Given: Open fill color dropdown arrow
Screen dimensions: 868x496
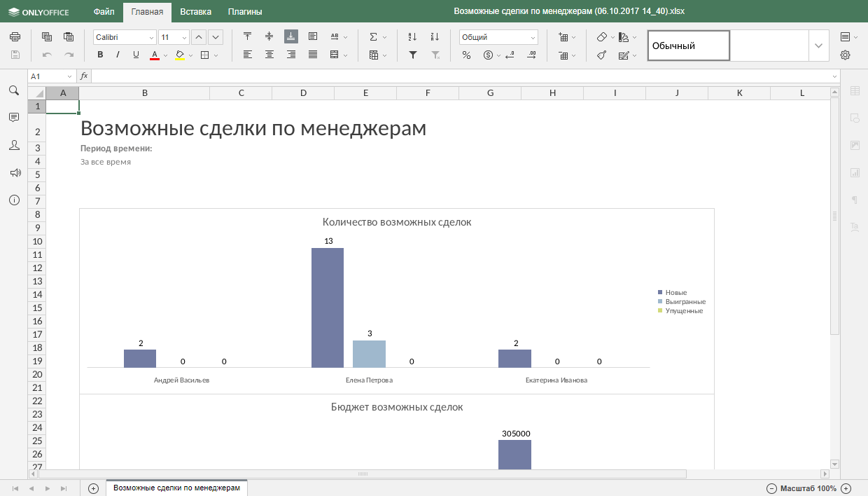Looking at the screenshot, I should pyautogui.click(x=191, y=55).
